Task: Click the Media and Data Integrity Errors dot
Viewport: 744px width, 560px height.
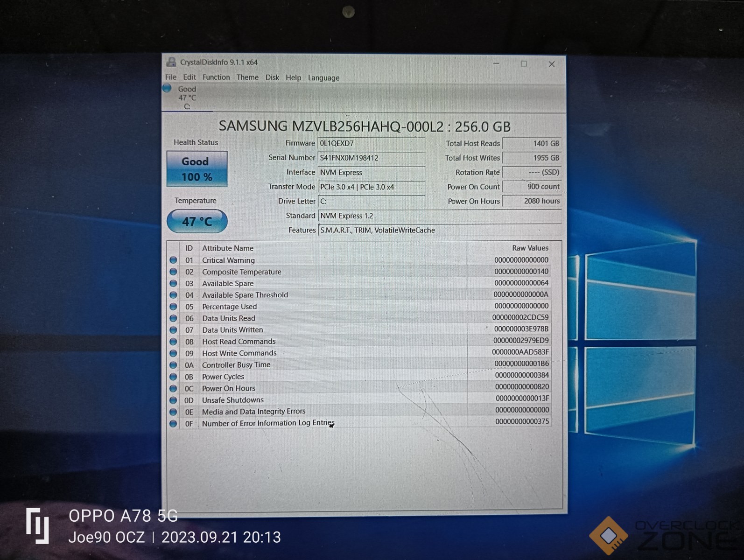Action: coord(173,412)
